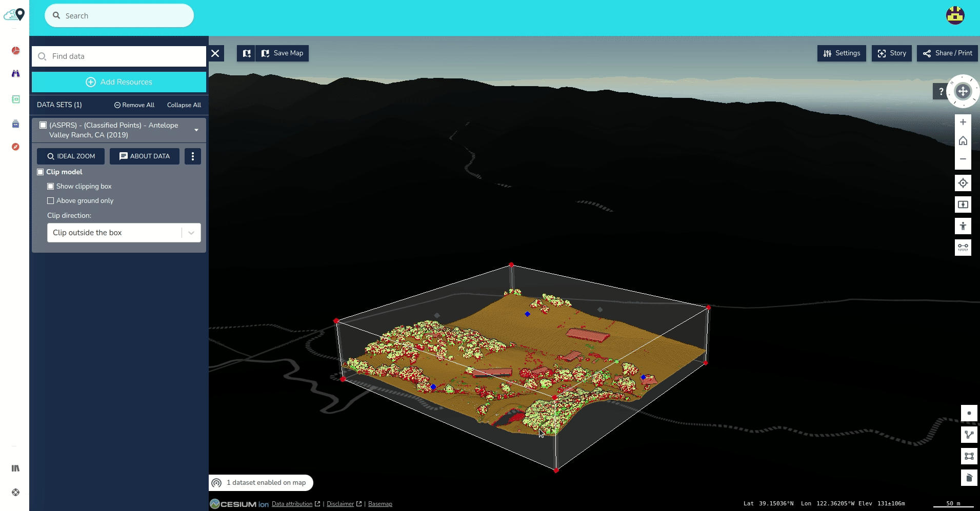Image resolution: width=980 pixels, height=511 pixels.
Task: Click the compass sidebar icon
Action: 15,147
